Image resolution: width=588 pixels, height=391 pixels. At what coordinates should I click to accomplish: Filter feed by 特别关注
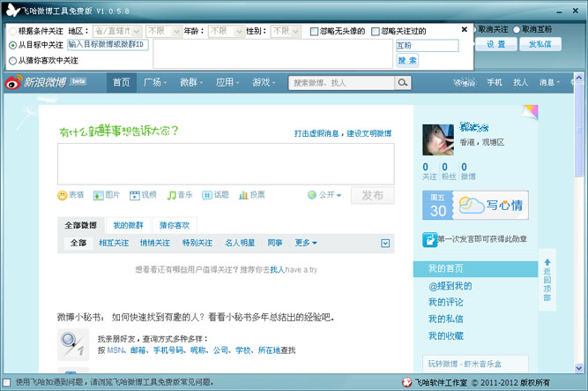197,243
